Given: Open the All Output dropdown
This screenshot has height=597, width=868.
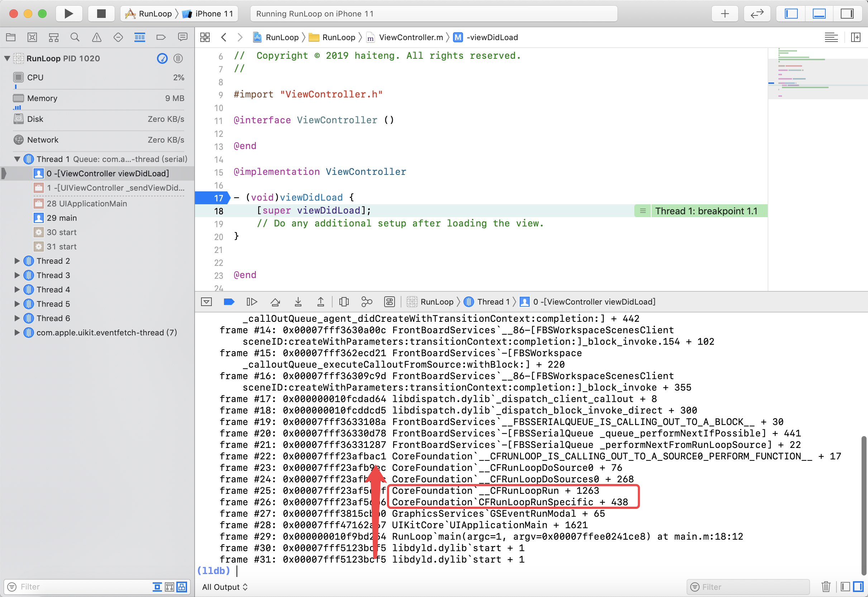Looking at the screenshot, I should point(224,587).
